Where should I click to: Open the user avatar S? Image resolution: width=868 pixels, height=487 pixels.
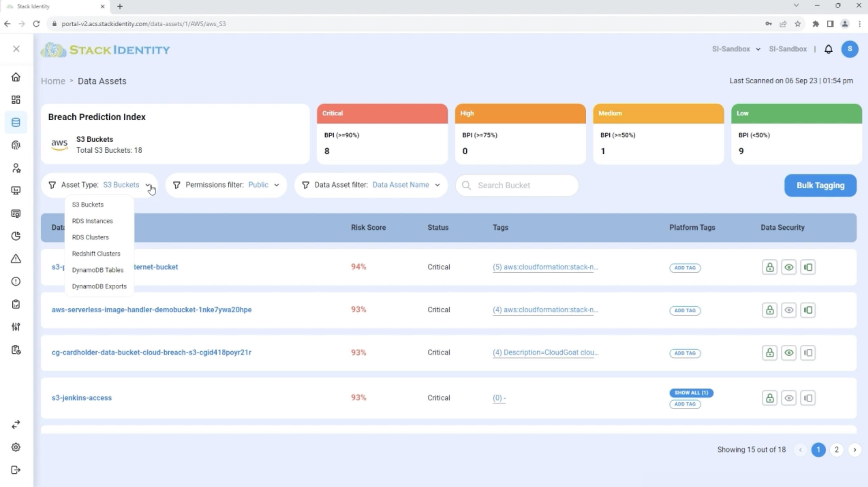tap(850, 49)
